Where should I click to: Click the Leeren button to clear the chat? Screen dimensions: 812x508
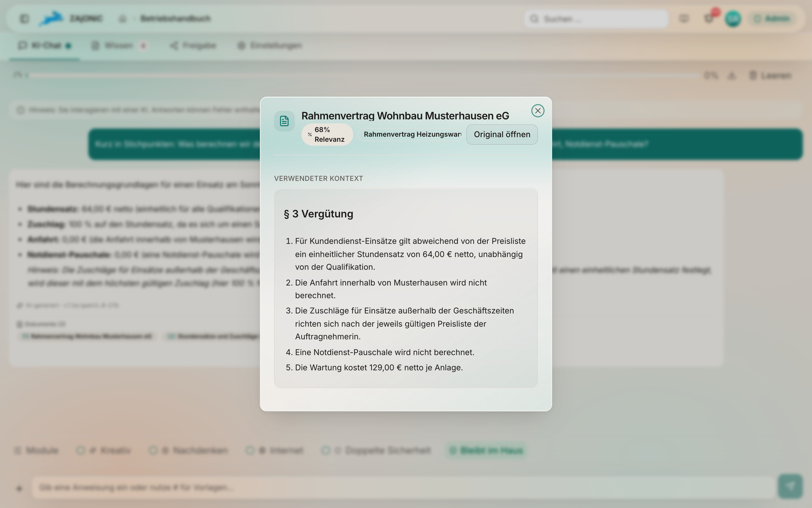770,76
